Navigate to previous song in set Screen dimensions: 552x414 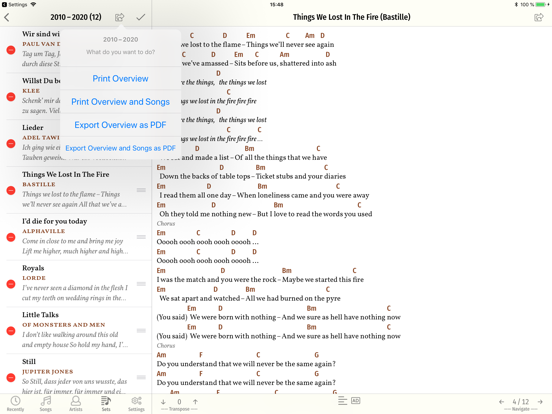(x=502, y=402)
